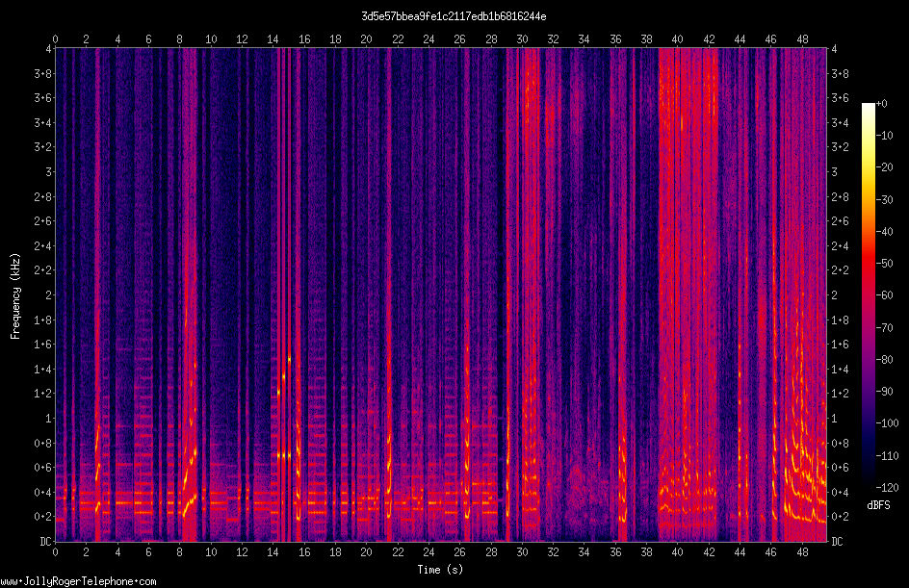Click "24" on the bottom time axis
This screenshot has height=588, width=909.
(x=429, y=552)
